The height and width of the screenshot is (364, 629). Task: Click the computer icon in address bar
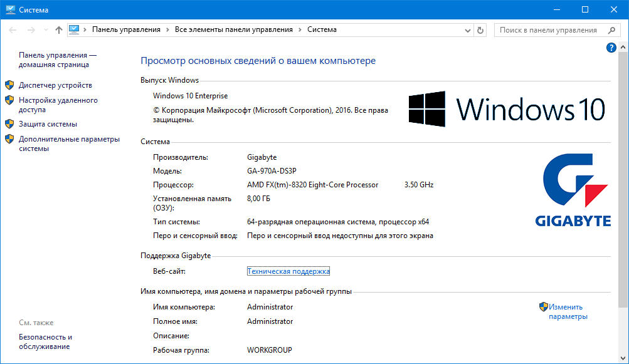tap(74, 29)
